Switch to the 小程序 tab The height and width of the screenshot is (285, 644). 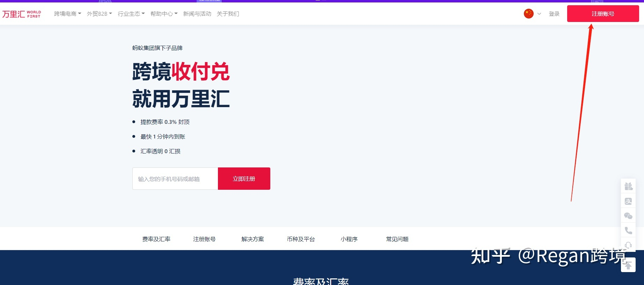pyautogui.click(x=349, y=239)
